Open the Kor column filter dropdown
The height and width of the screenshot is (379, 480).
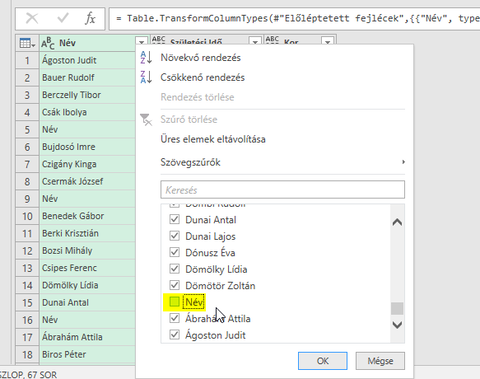(328, 42)
